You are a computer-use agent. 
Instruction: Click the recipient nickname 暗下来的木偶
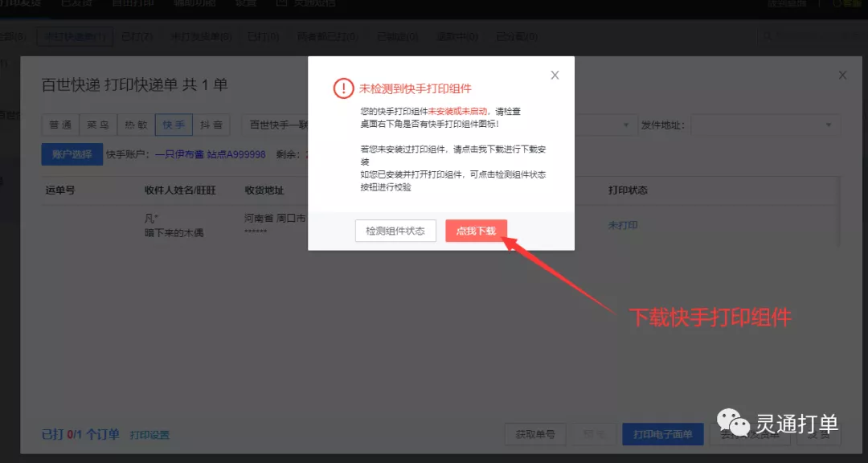(x=174, y=233)
